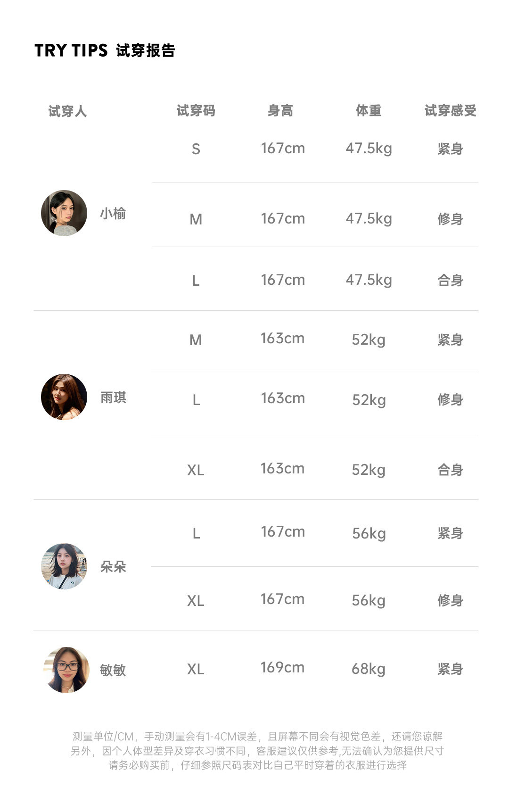
Task: Click the 试穿码 column header
Action: (x=196, y=111)
